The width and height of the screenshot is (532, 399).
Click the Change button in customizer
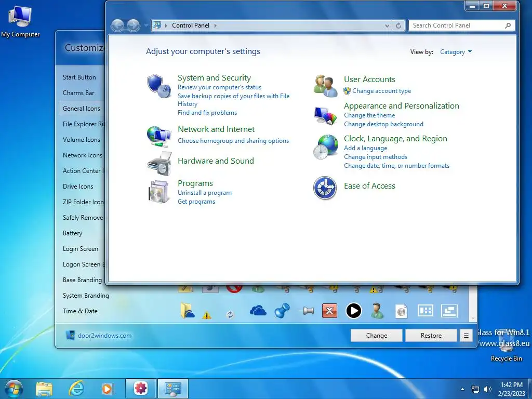(377, 336)
